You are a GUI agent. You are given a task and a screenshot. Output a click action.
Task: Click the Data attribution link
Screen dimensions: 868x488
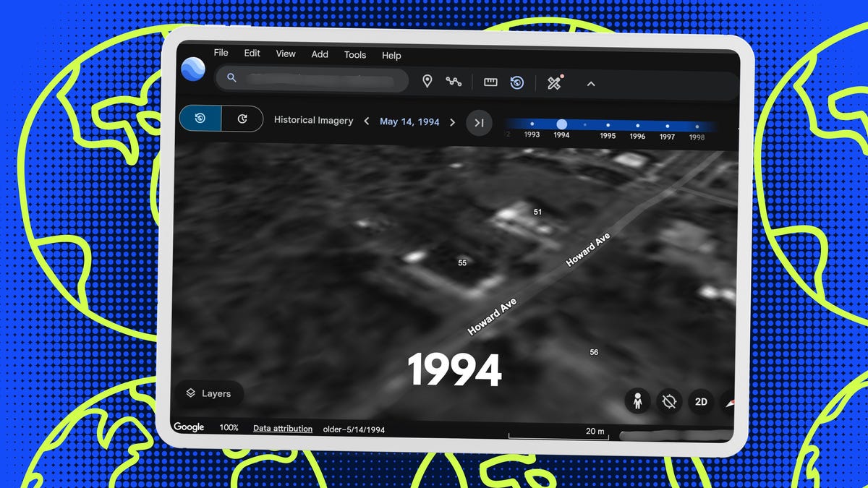pos(283,429)
